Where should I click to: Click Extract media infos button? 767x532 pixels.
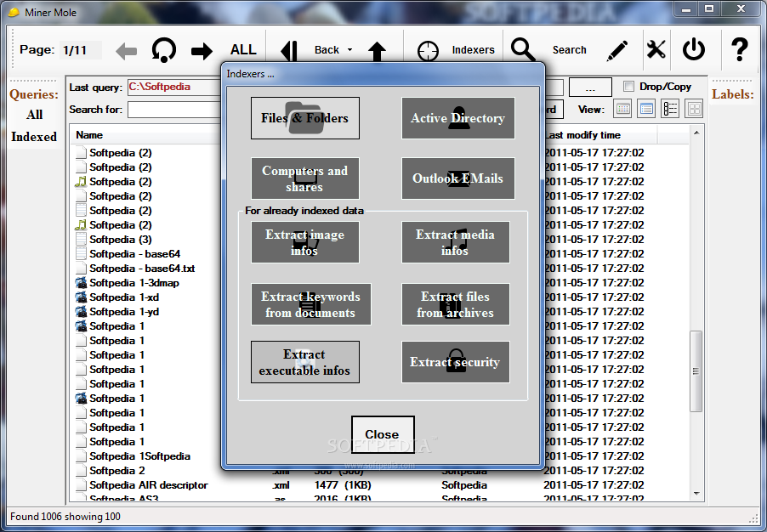click(x=456, y=242)
